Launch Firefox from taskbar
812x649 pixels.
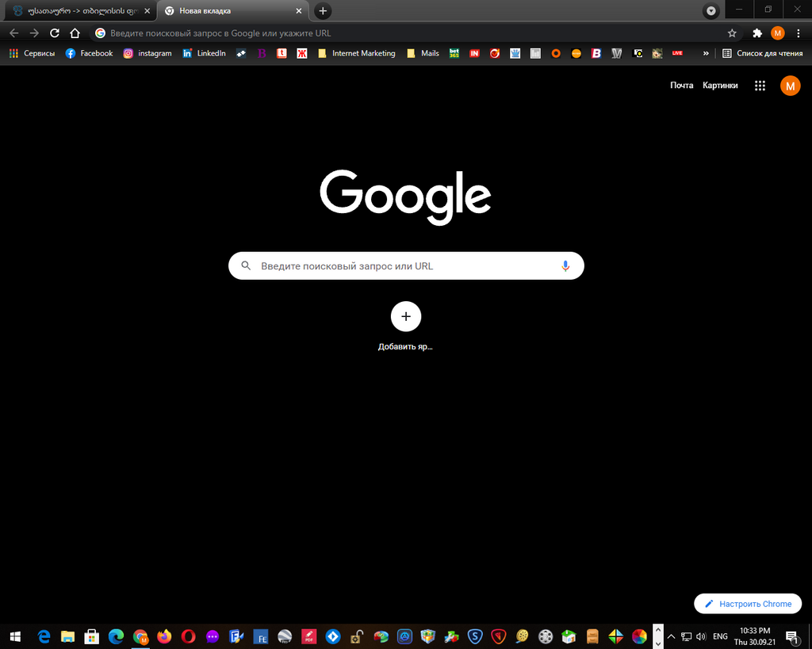tap(164, 636)
